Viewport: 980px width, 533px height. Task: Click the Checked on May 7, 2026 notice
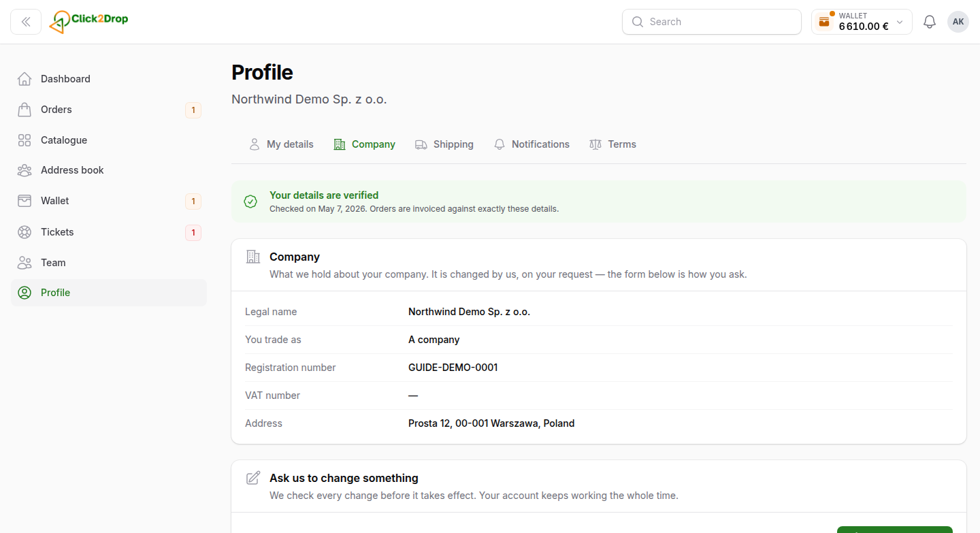[x=414, y=209]
